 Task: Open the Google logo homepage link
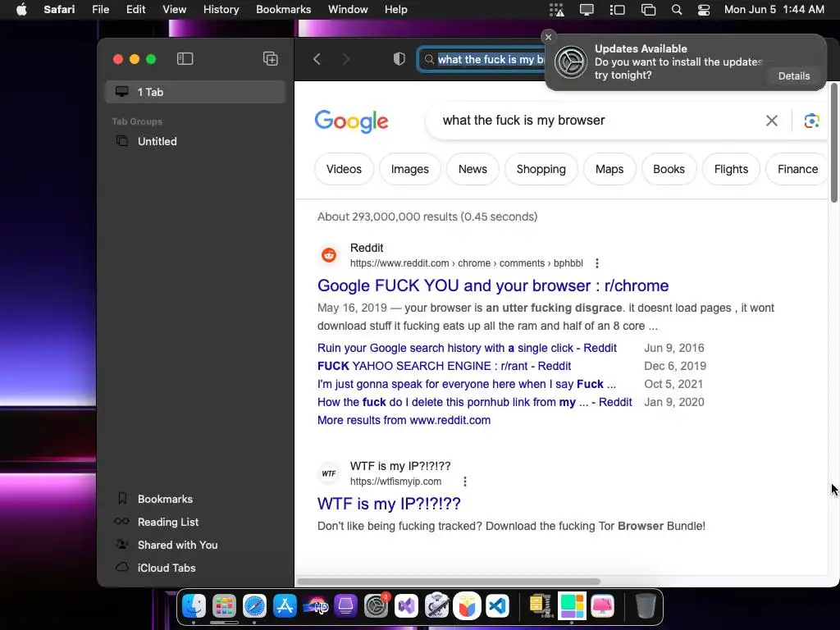(351, 121)
